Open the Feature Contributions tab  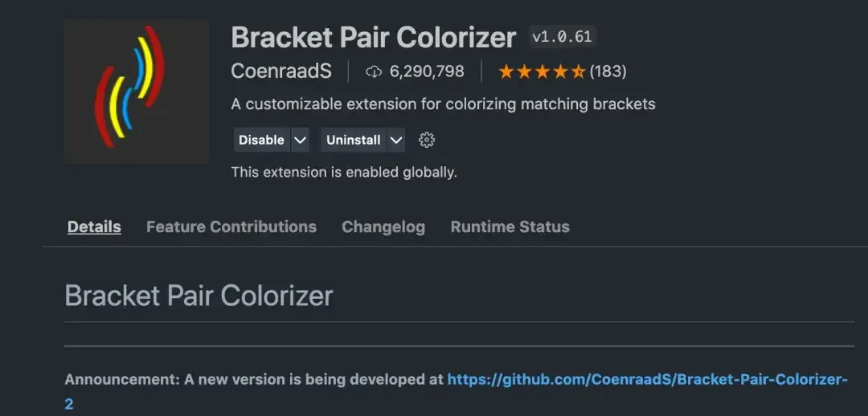pos(231,226)
